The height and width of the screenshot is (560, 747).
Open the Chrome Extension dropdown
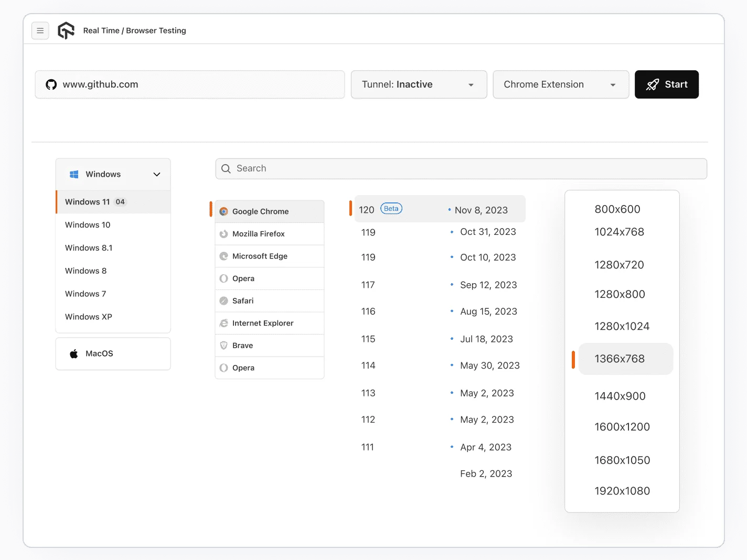tap(560, 84)
